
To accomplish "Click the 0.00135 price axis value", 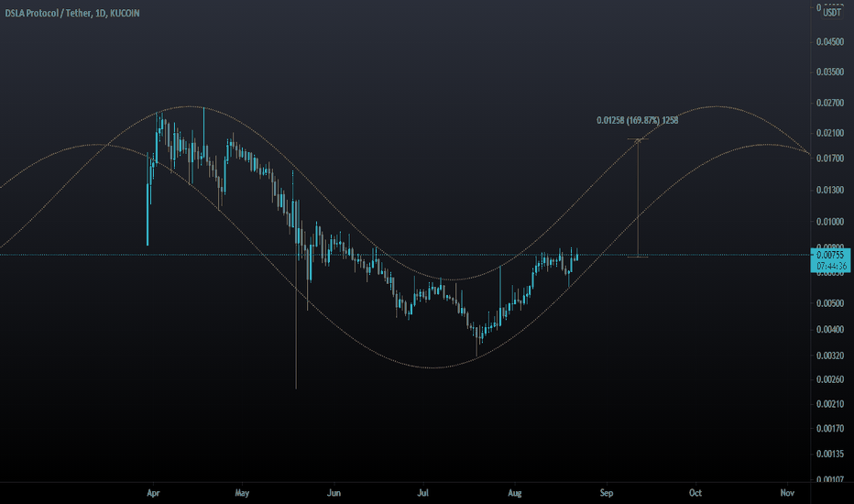I will pos(830,454).
